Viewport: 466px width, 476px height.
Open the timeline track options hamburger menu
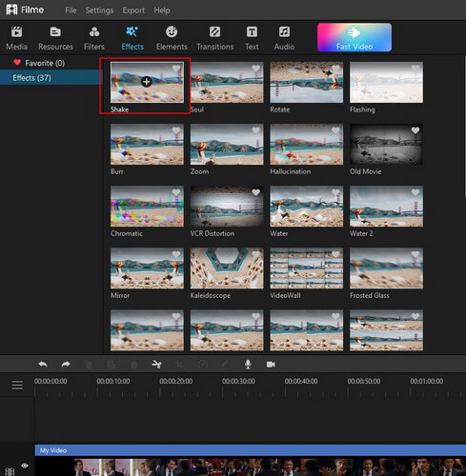point(17,386)
